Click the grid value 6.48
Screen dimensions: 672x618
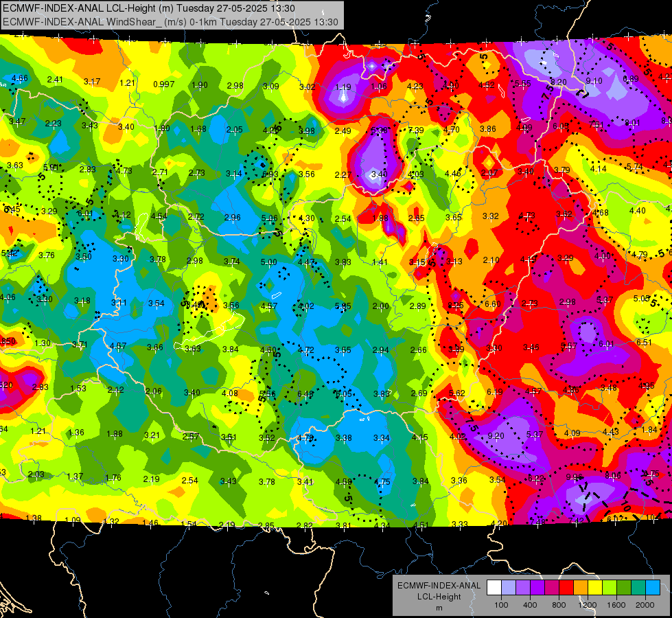[x=305, y=393]
